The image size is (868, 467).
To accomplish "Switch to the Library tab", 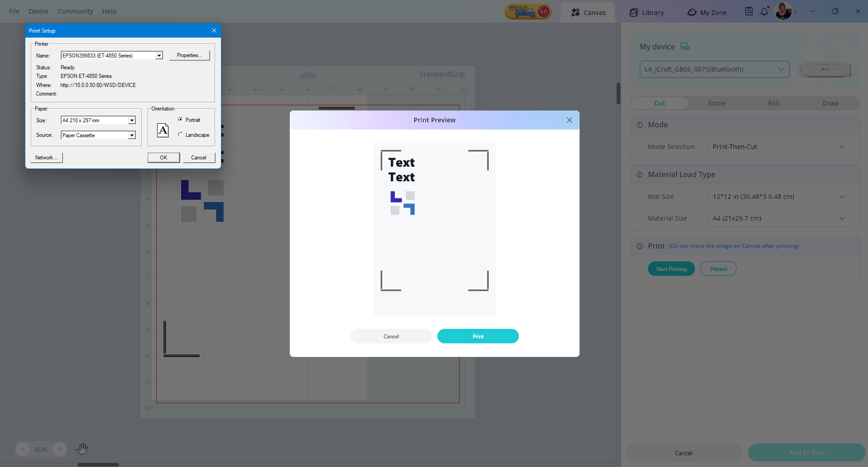I will [x=647, y=12].
